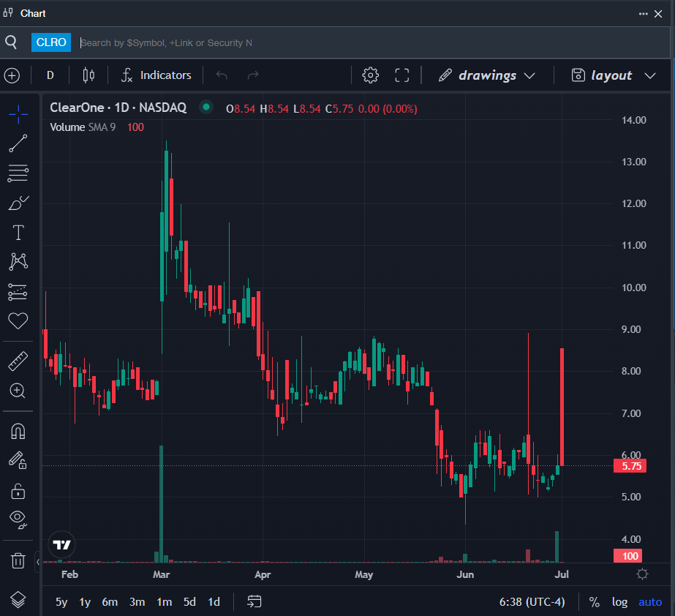Open the candlestick chart style selector
Screen dimensions: 675x616
coord(88,75)
